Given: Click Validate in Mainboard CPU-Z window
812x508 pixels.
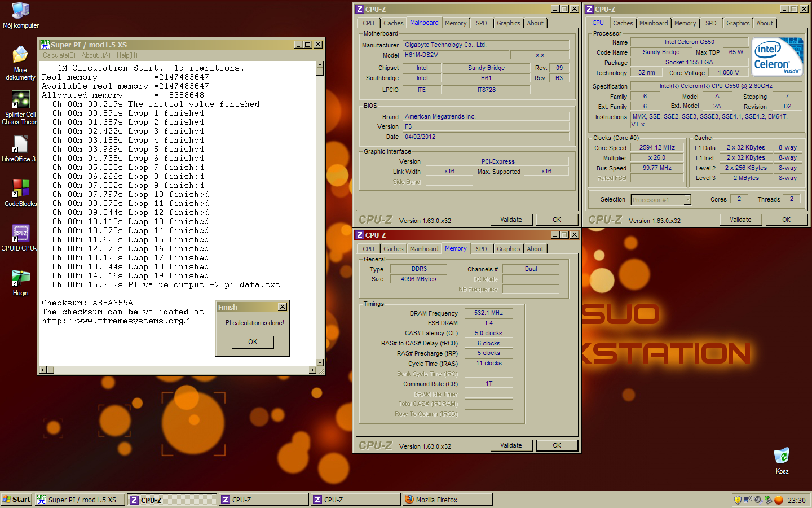Looking at the screenshot, I should (x=511, y=220).
